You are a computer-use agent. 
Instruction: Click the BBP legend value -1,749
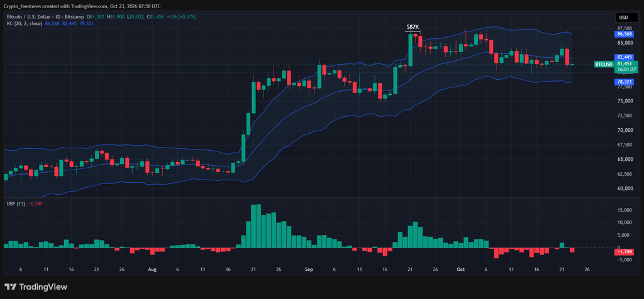(35, 204)
